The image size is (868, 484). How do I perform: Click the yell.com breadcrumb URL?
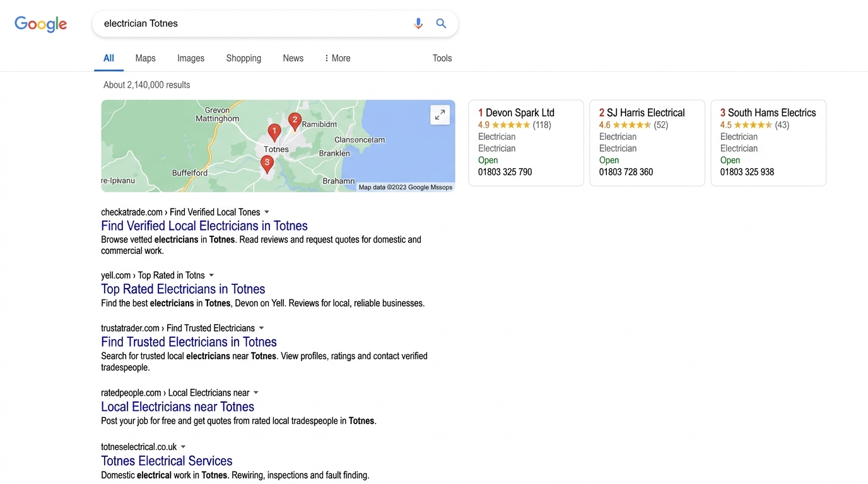coord(153,275)
